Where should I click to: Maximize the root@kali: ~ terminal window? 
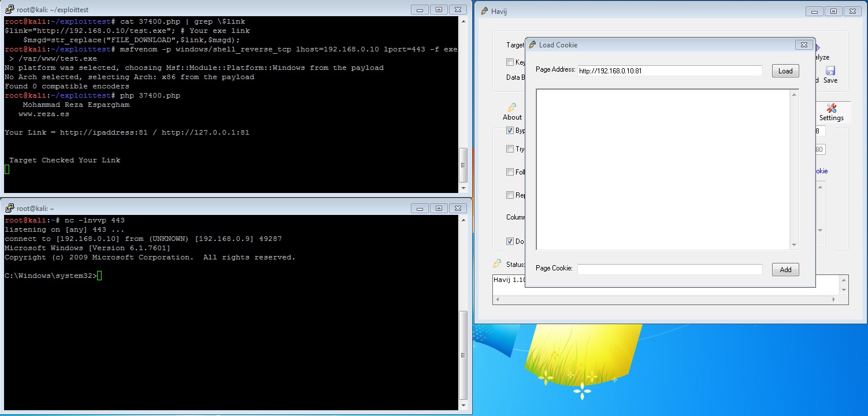click(x=439, y=208)
